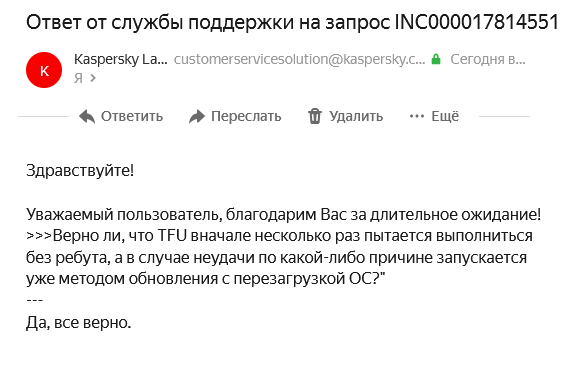Click the reply text Да, все верно.
The image size is (579, 366).
78,323
